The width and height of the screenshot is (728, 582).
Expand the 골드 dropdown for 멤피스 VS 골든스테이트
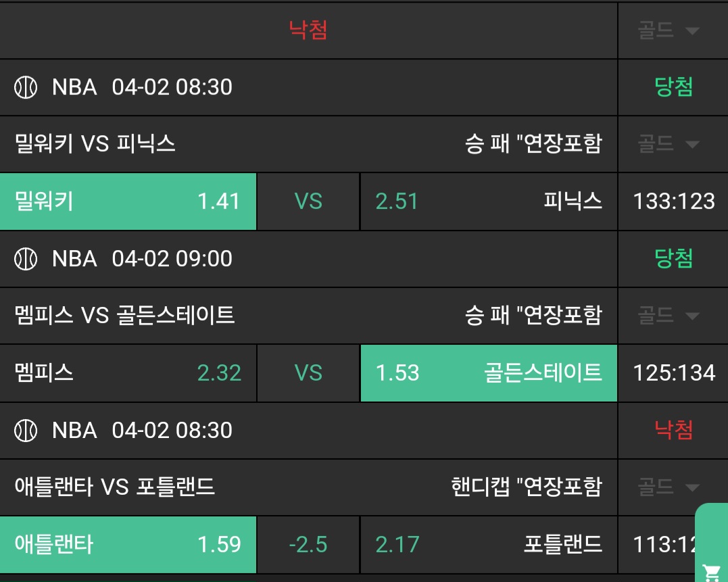coord(668,316)
